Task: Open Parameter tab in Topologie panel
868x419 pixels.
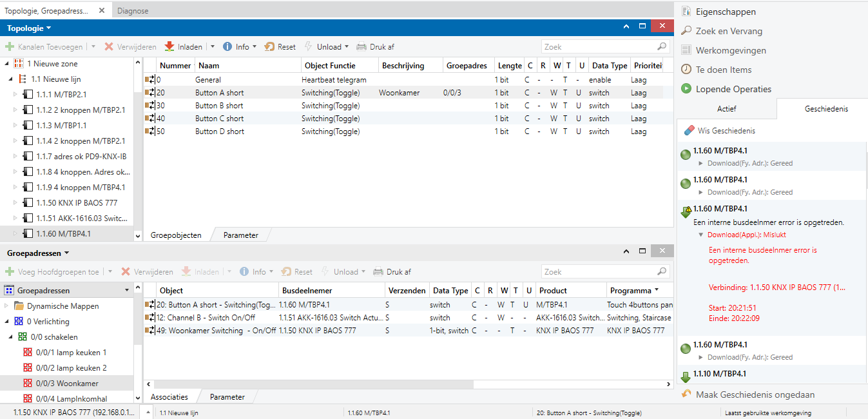Action: (x=241, y=235)
